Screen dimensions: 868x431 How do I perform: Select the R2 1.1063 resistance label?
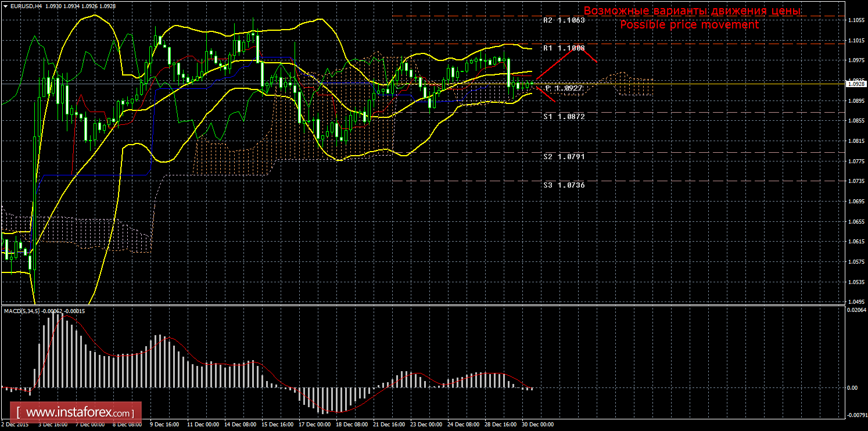coord(564,20)
